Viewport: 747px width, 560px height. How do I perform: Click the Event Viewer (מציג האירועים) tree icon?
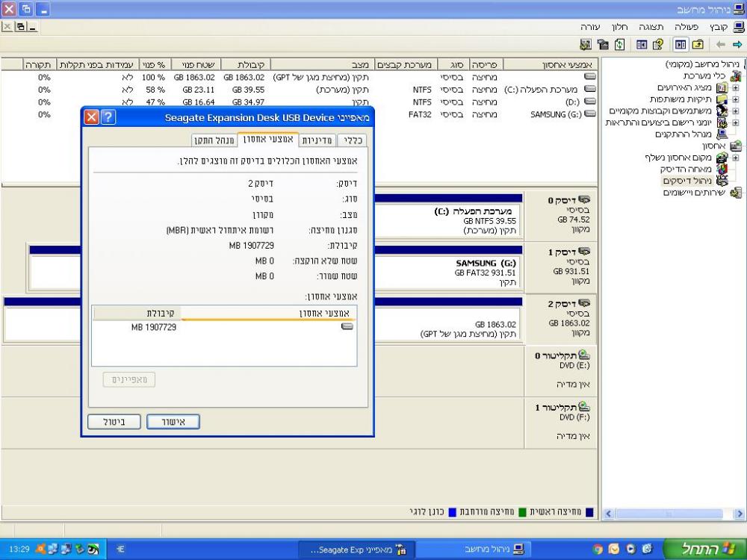[x=722, y=87]
